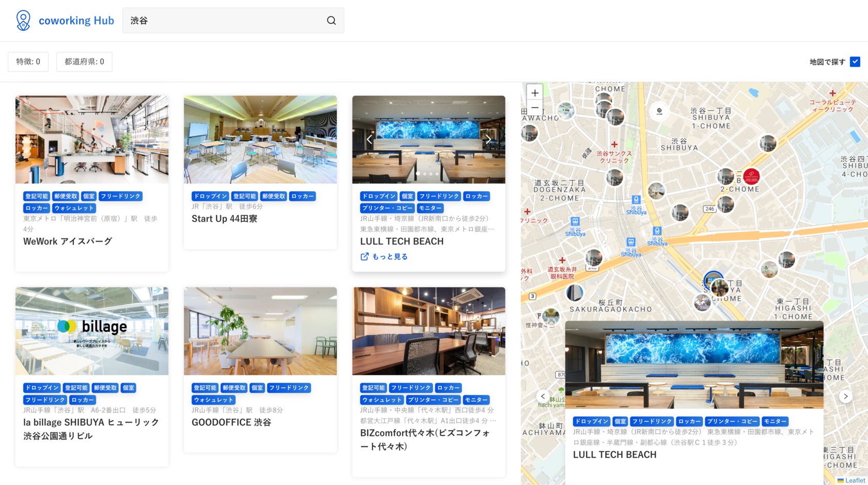Click the coworking Hub logo icon
The width and height of the screenshot is (868, 485).
coord(23,21)
